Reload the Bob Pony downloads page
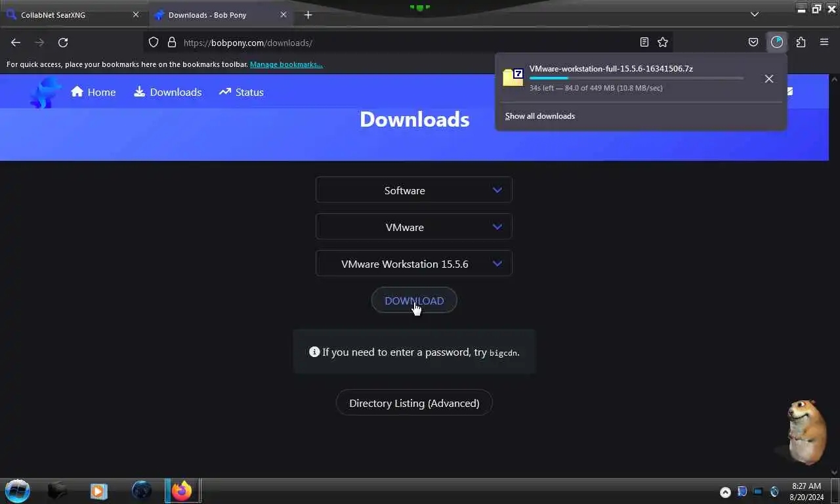This screenshot has width=840, height=504. click(63, 42)
